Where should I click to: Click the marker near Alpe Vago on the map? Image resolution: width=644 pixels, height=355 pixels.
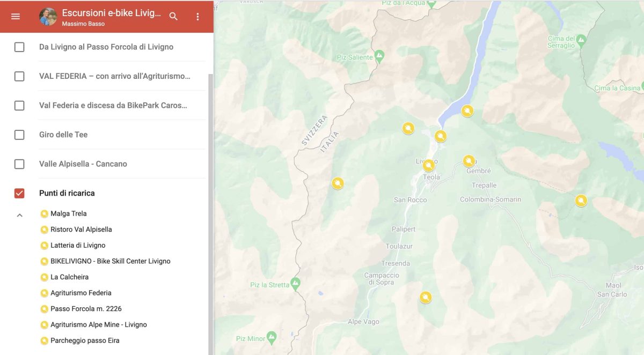425,296
